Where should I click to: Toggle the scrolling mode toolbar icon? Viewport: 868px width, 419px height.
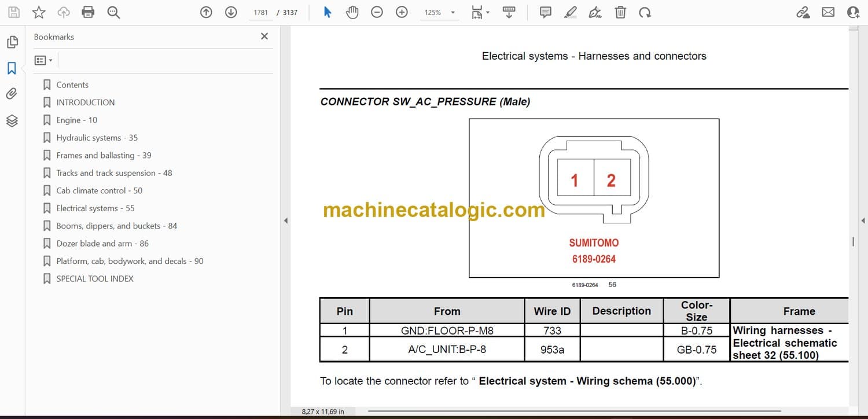509,12
